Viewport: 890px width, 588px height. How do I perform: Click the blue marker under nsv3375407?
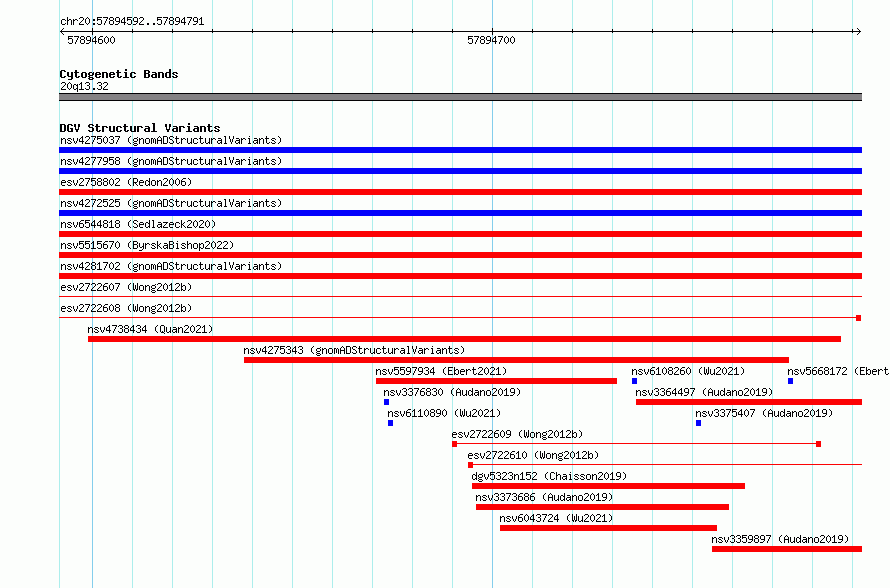(x=699, y=423)
